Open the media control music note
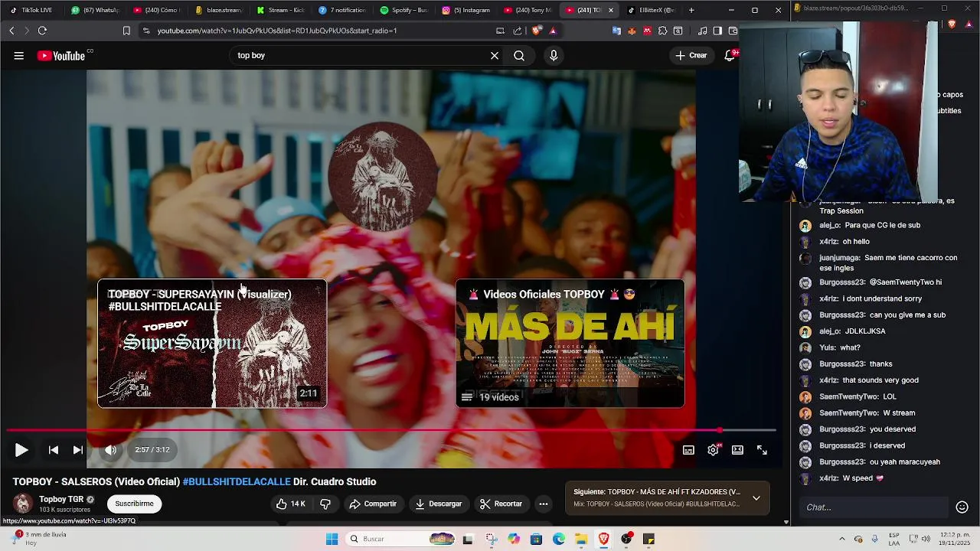Viewport: 980px width, 551px height. pyautogui.click(x=703, y=31)
